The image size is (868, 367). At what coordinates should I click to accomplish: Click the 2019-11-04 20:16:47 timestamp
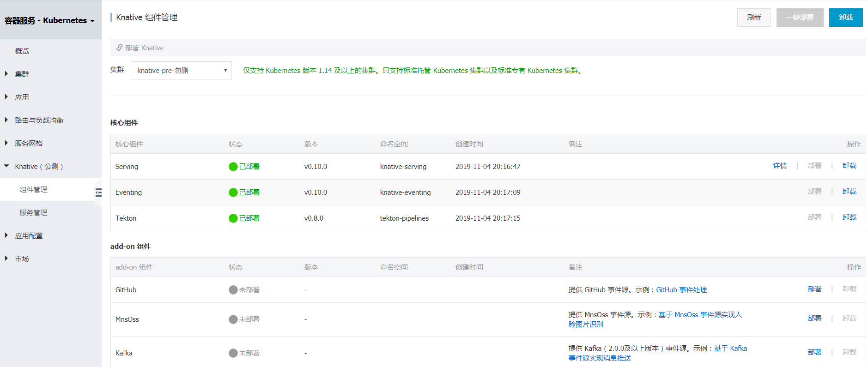point(488,167)
